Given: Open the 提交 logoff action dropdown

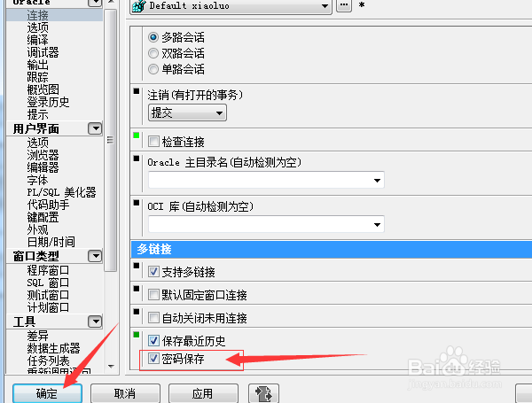Looking at the screenshot, I should click(x=187, y=112).
